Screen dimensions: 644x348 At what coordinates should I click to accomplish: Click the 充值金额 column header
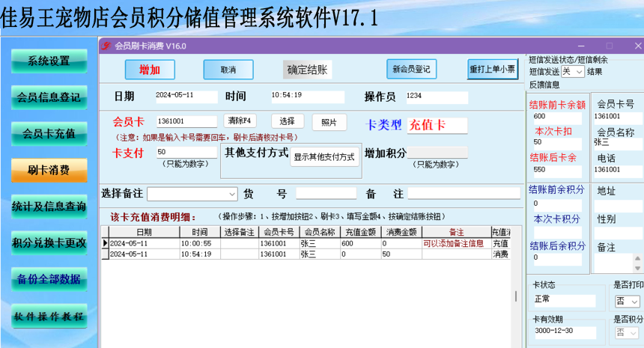coord(361,232)
